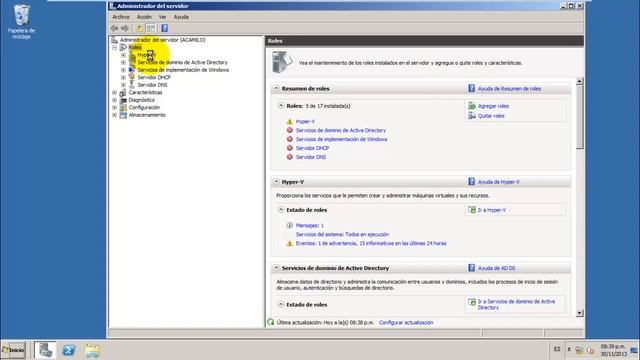Open the Ayuda menu
640x360 pixels.
tap(181, 17)
